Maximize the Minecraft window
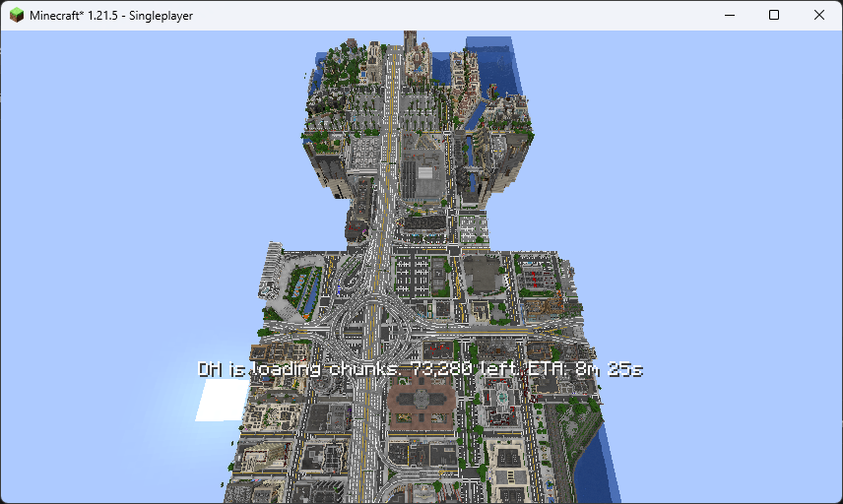Screen dimensions: 843x504 tap(774, 15)
